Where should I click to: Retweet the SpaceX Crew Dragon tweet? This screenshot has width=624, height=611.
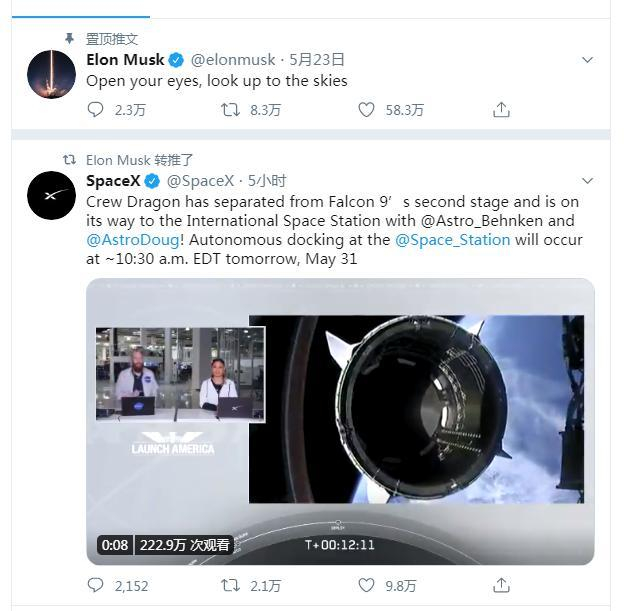pyautogui.click(x=230, y=586)
